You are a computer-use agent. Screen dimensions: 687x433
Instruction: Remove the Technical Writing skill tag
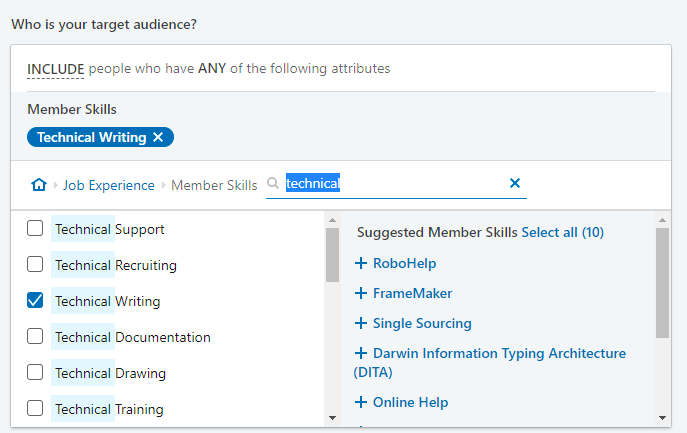click(158, 138)
